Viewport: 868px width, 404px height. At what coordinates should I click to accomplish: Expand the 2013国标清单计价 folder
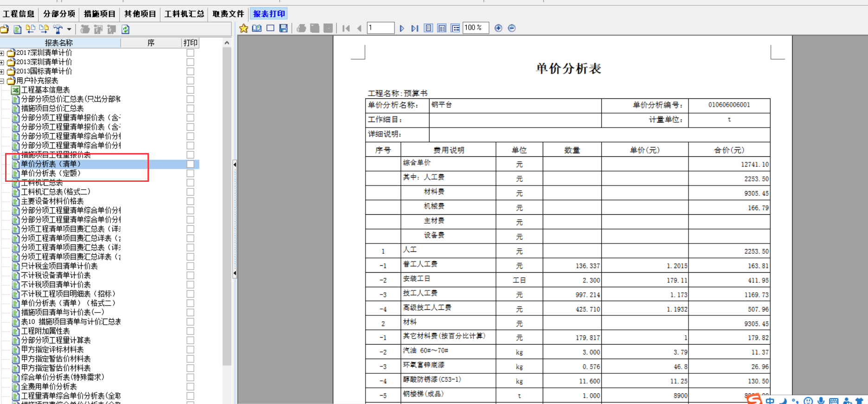pyautogui.click(x=2, y=71)
